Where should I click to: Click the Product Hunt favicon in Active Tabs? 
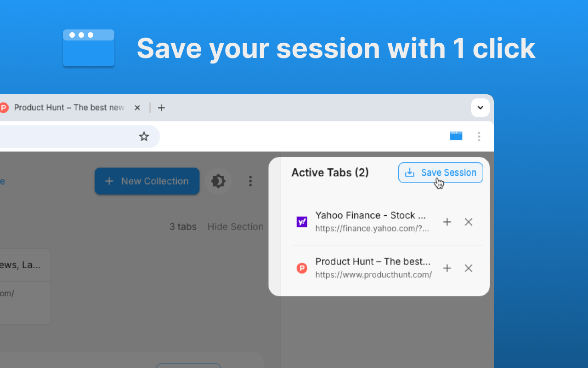(x=302, y=268)
